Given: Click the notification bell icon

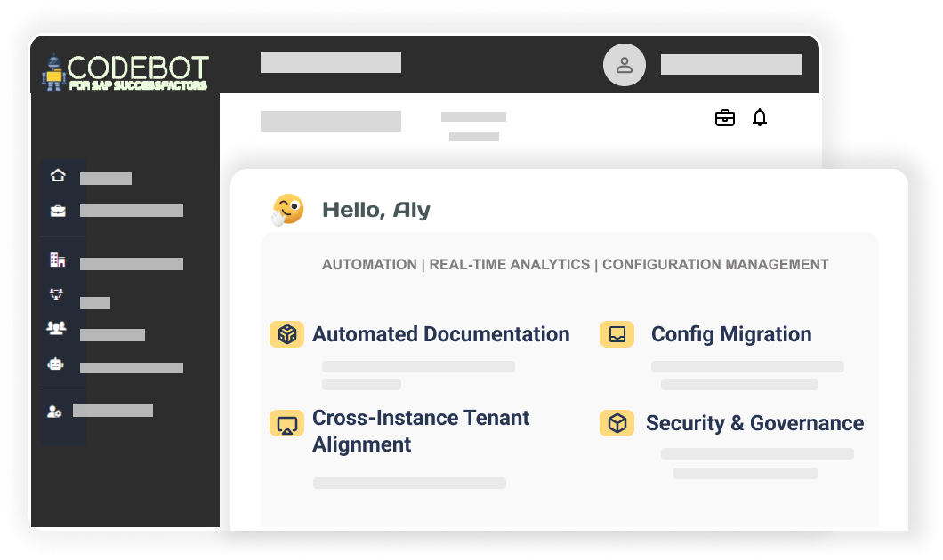Looking at the screenshot, I should pyautogui.click(x=761, y=117).
